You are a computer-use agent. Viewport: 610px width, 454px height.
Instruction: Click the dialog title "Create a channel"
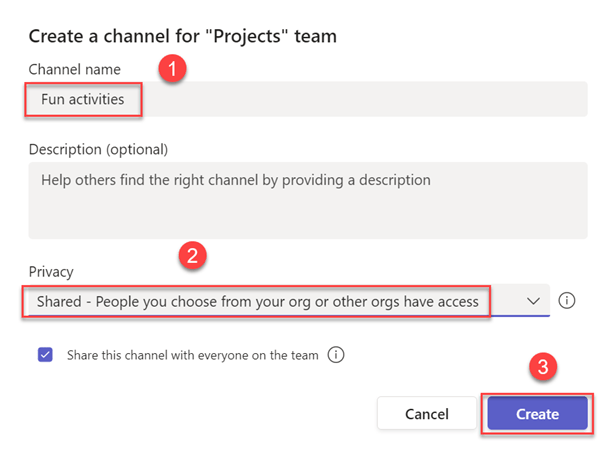tap(182, 37)
